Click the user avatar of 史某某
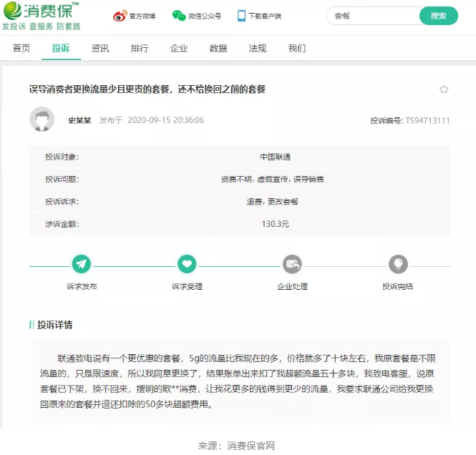 [42, 119]
